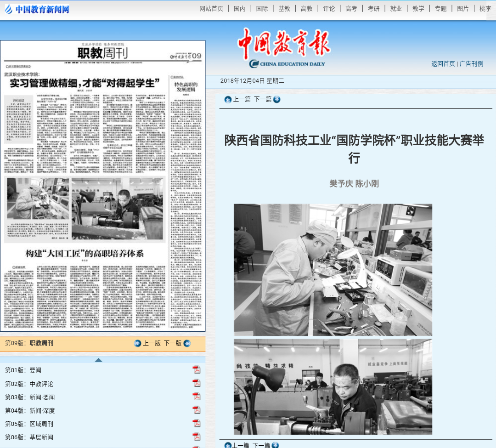This screenshot has width=496, height=448.
Task: Select the 高考 navigation tab
Action: (351, 8)
